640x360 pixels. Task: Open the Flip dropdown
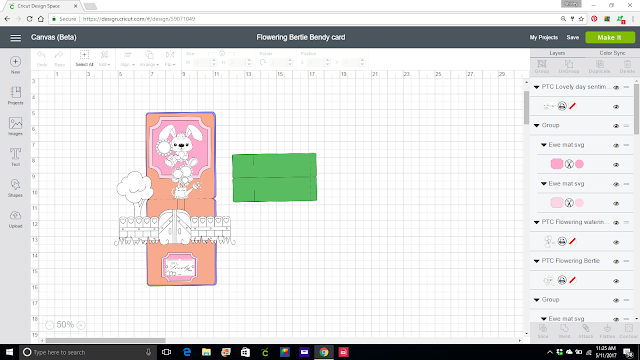tap(170, 58)
